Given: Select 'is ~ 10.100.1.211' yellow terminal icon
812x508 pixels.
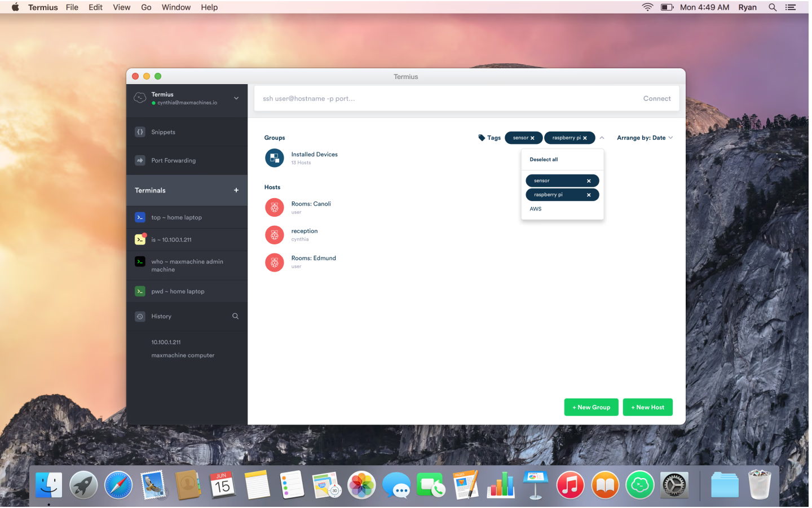Looking at the screenshot, I should tap(140, 239).
